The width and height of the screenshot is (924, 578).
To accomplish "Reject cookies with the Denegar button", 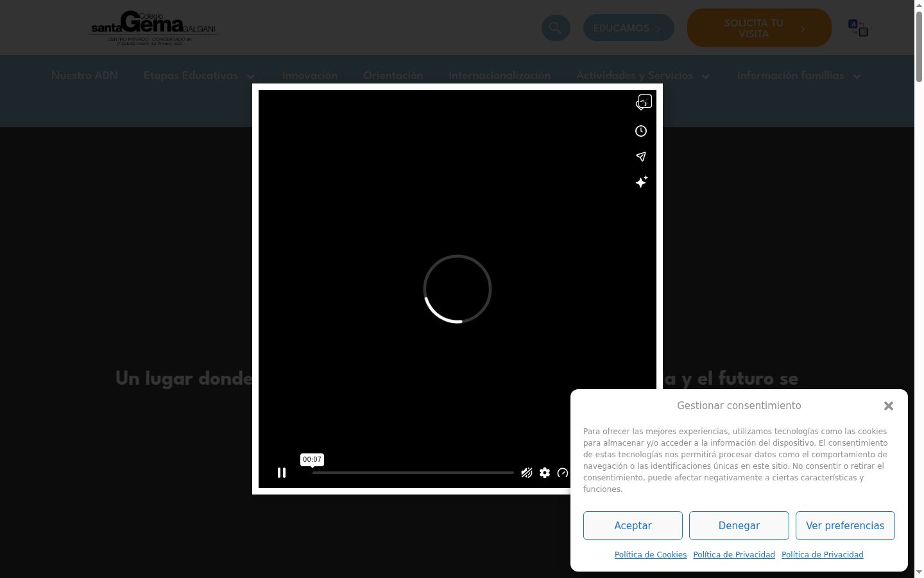I will point(739,526).
